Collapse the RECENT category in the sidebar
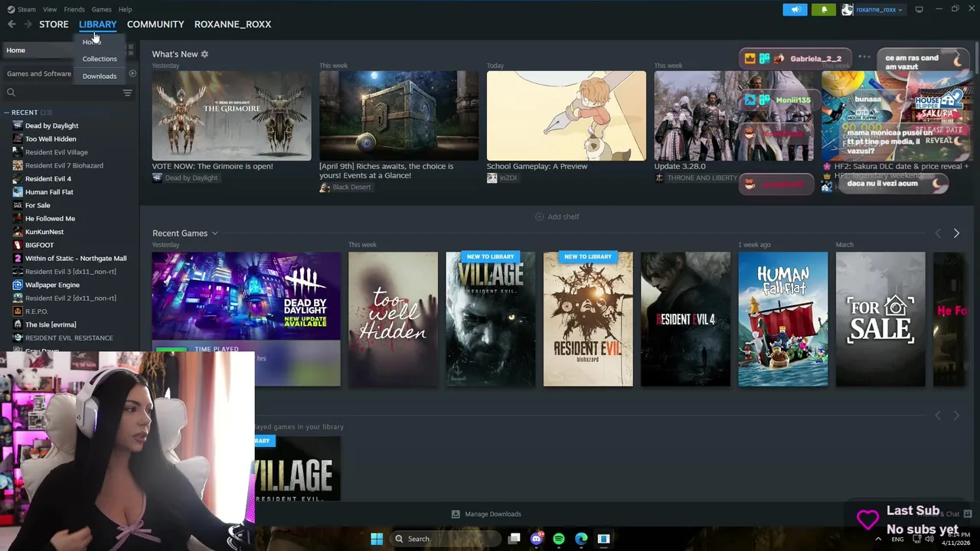 pyautogui.click(x=6, y=112)
